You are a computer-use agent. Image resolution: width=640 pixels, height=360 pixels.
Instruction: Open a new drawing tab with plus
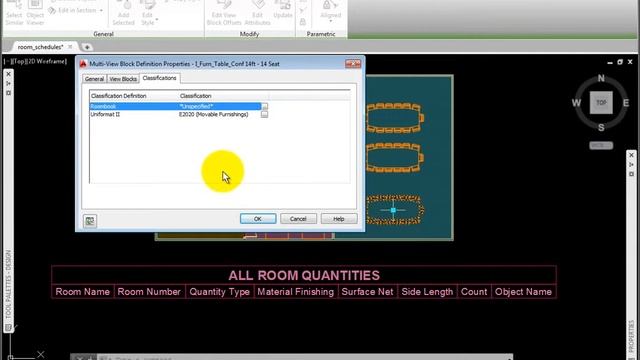(x=87, y=47)
